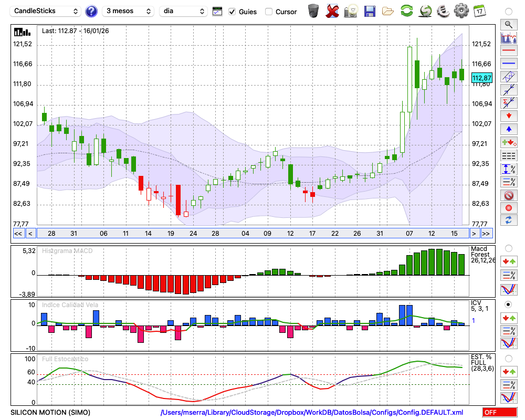
Task: Click the red prohibited sign icon
Action: click(508, 195)
